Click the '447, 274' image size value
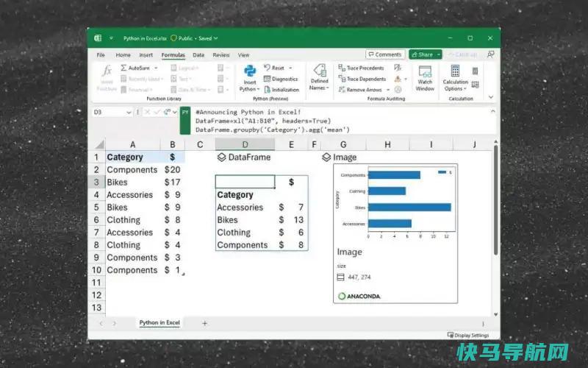 point(359,277)
